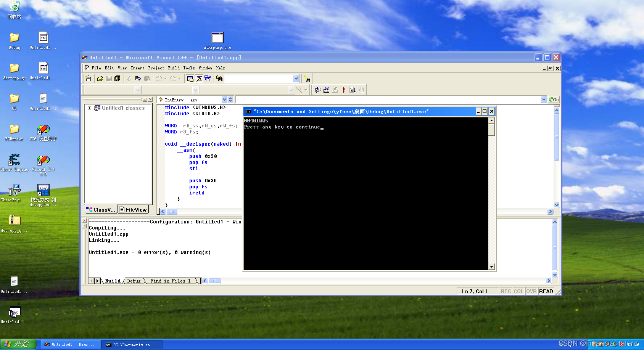Image resolution: width=644 pixels, height=350 pixels.
Task: Open the Undo history dropdown arrow
Action: [x=165, y=79]
